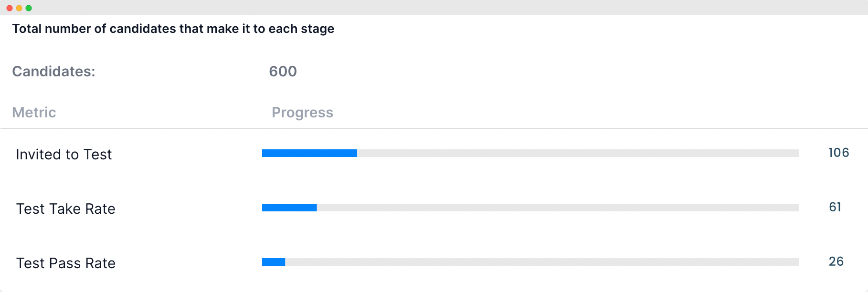Viewport: 868px width, 292px height.
Task: Click the Test Take Rate blue bar
Action: pyautogui.click(x=289, y=208)
